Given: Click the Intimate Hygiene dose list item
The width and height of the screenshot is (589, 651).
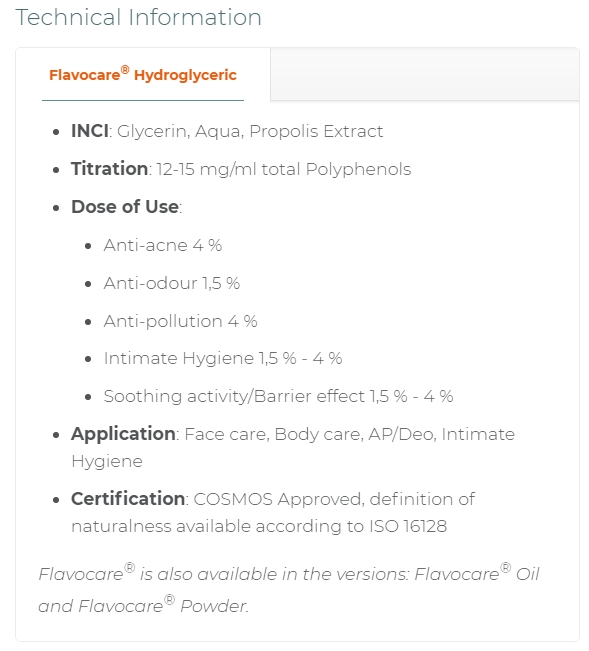Looking at the screenshot, I should coord(223,358).
